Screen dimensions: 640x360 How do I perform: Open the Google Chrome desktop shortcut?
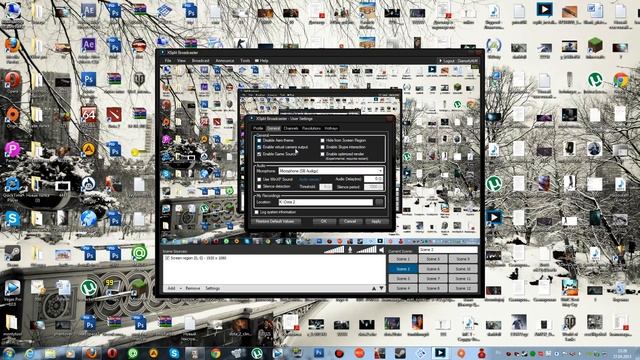click(x=620, y=80)
